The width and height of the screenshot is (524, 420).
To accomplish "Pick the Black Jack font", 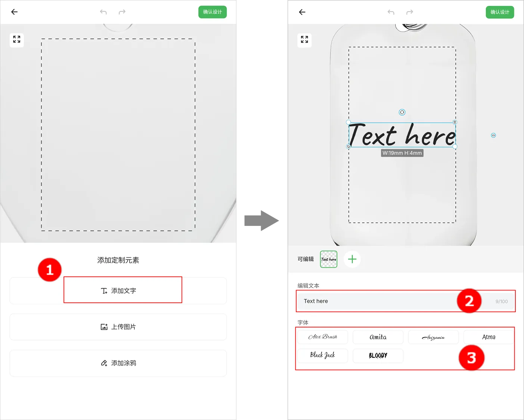I will click(323, 355).
